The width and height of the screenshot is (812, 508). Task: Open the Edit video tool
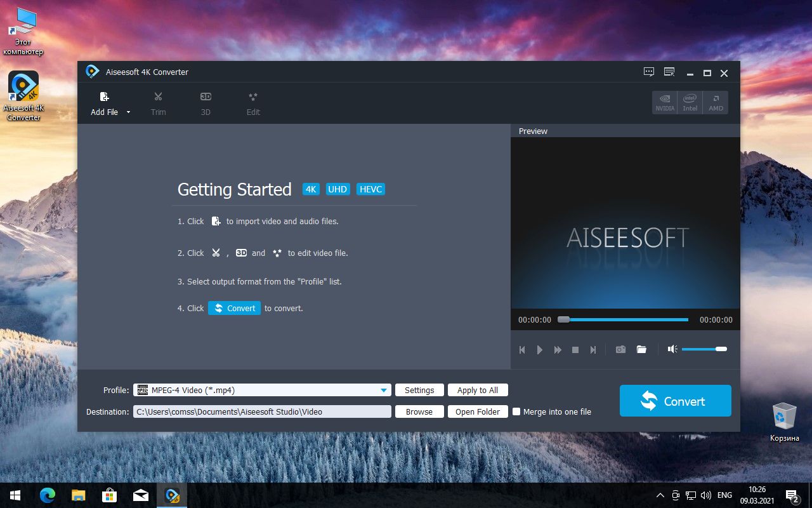(x=252, y=102)
